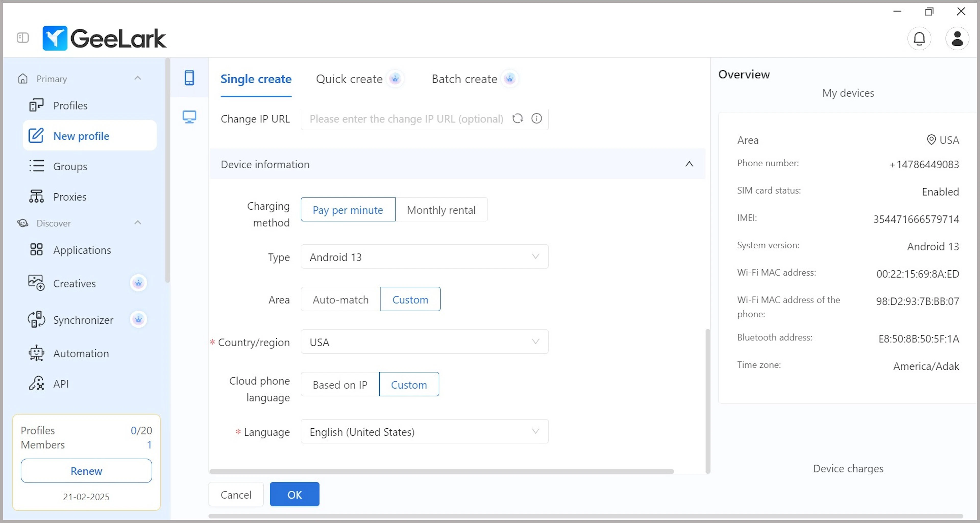Click the time zone value America/Adak
The height and width of the screenshot is (523, 980).
coord(926,366)
